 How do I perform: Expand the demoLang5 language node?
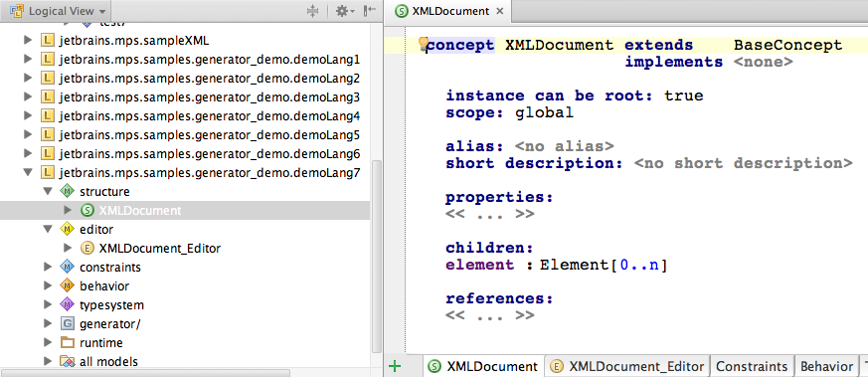coord(28,135)
